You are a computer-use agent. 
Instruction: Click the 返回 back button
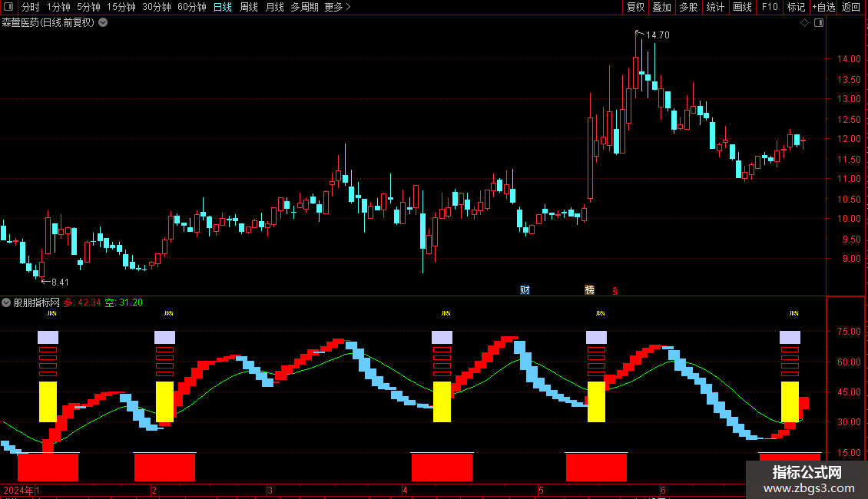point(851,7)
